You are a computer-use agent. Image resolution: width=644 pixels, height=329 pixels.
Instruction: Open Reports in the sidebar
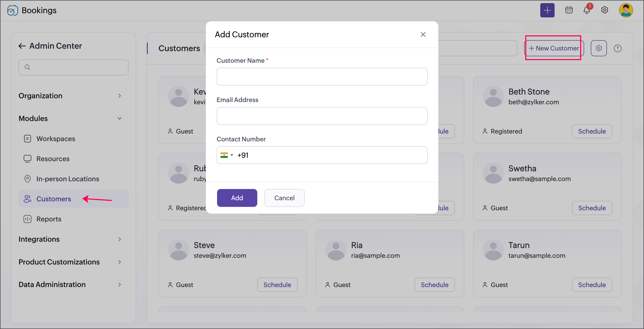pyautogui.click(x=49, y=219)
